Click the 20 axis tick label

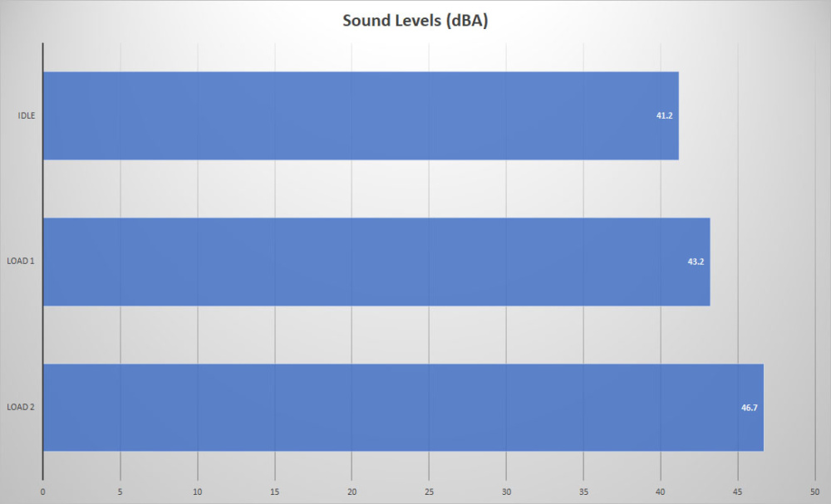tap(352, 492)
